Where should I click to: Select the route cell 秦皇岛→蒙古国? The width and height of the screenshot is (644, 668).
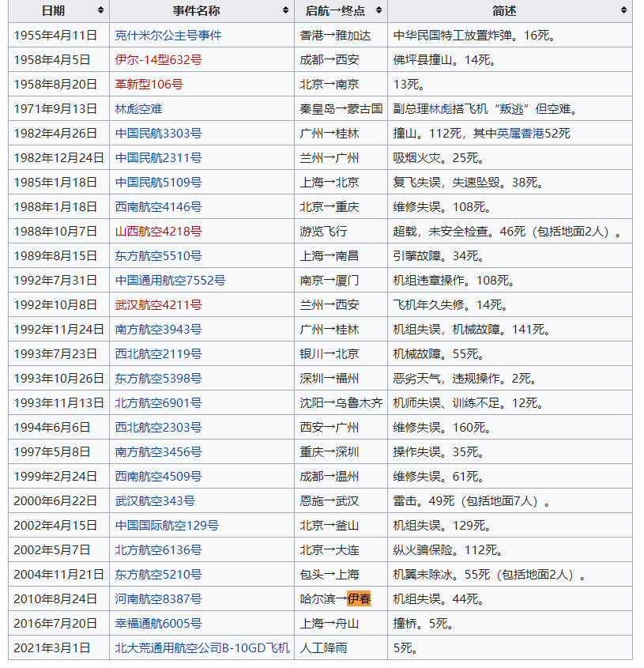click(x=341, y=109)
